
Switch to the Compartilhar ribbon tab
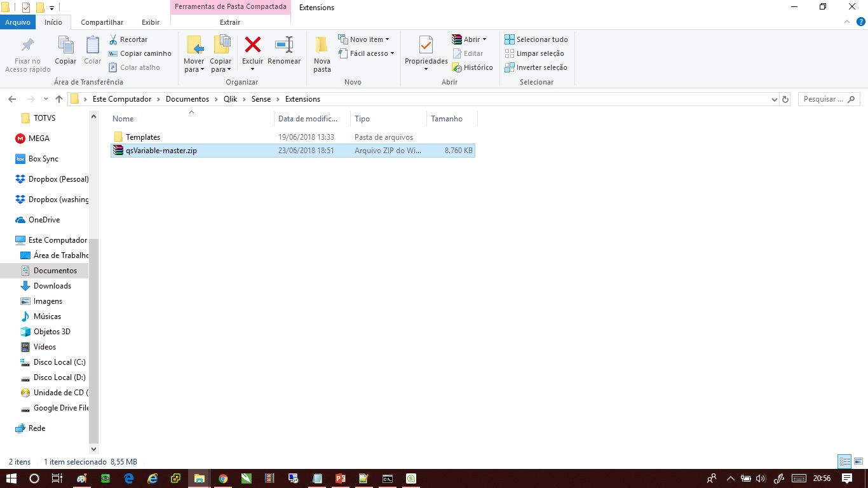(x=102, y=22)
